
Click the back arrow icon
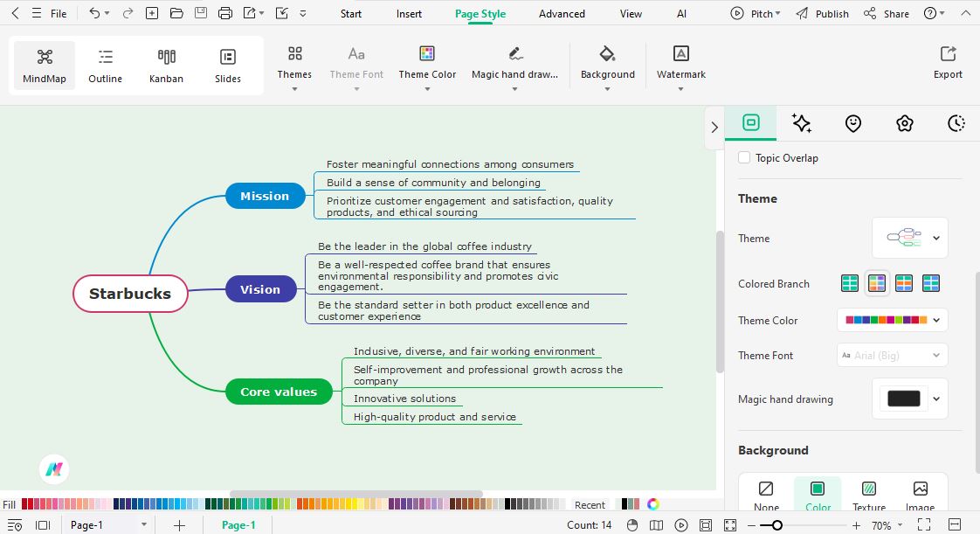(x=16, y=13)
